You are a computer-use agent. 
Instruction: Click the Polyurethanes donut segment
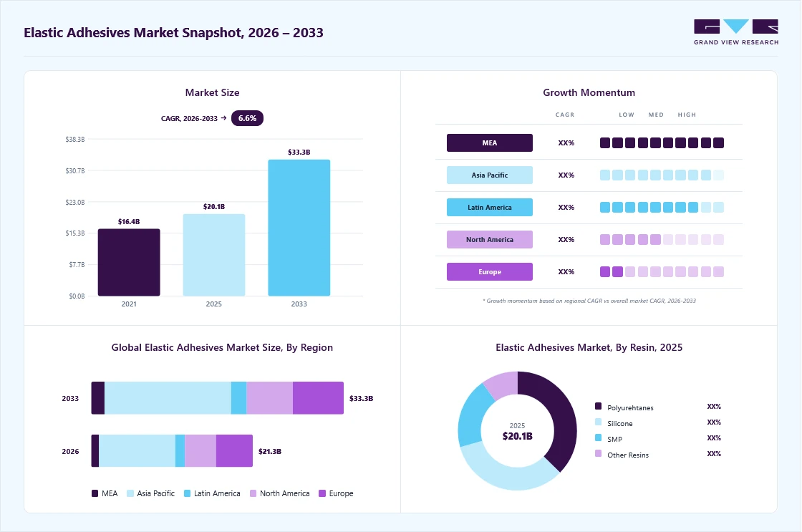pos(561,415)
